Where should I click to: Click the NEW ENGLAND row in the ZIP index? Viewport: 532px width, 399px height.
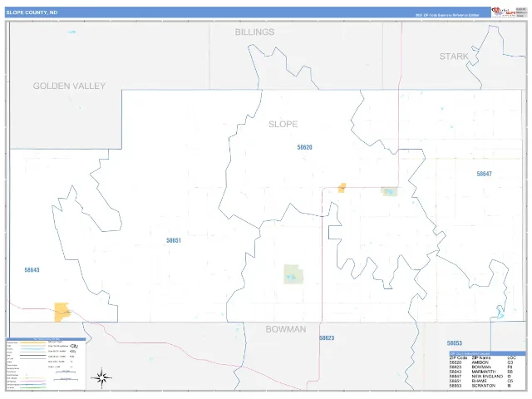pyautogui.click(x=482, y=377)
